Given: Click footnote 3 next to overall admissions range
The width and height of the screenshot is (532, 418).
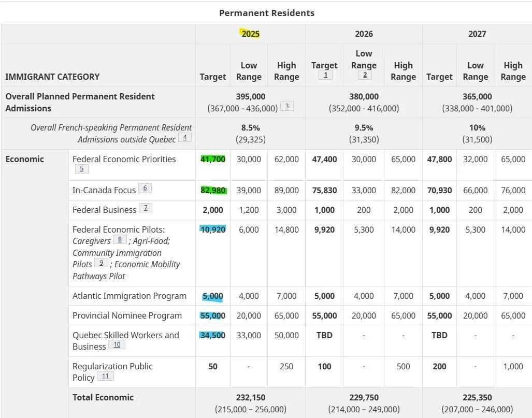Looking at the screenshot, I should (286, 106).
